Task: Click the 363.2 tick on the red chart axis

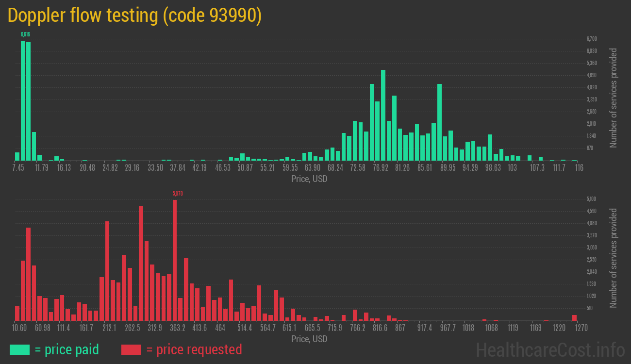Action: 178,328
